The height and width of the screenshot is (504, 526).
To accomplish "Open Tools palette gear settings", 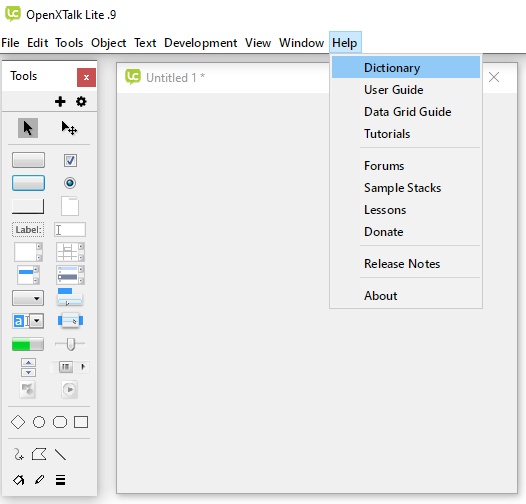I will 81,101.
